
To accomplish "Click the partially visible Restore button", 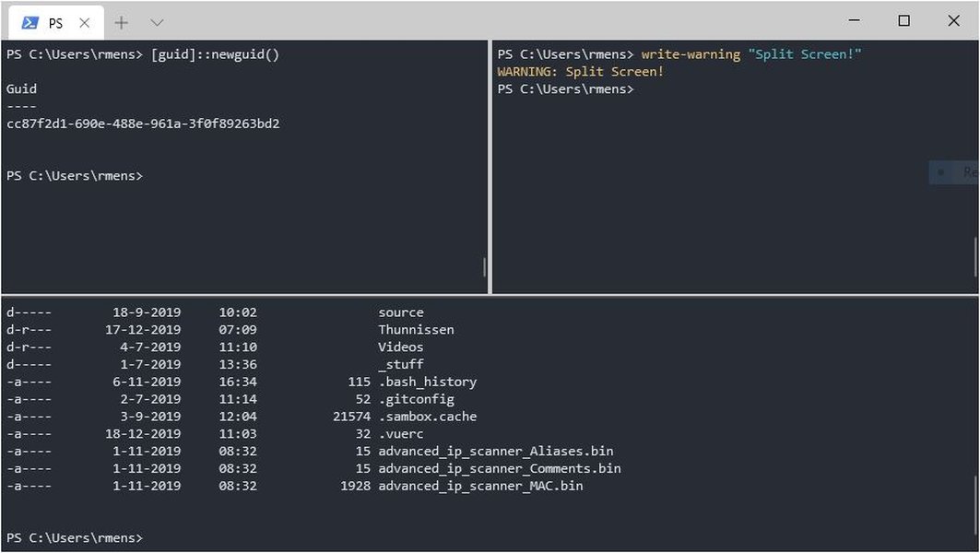I will point(959,171).
